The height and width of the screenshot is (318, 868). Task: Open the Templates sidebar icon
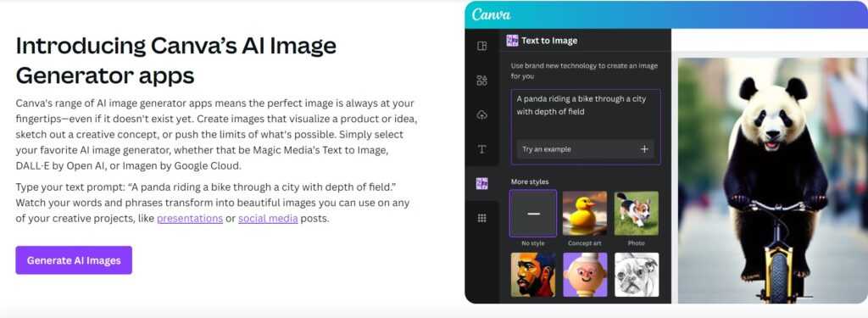pos(481,46)
